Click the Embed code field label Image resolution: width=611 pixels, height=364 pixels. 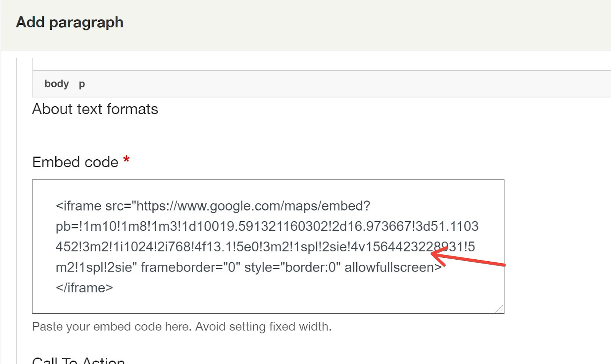pos(75,162)
